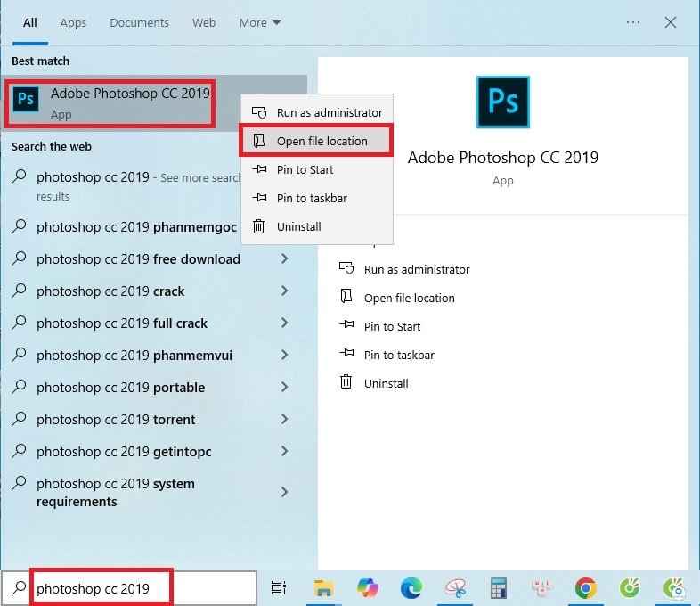Launch Google Chrome from the taskbar

pos(585,587)
